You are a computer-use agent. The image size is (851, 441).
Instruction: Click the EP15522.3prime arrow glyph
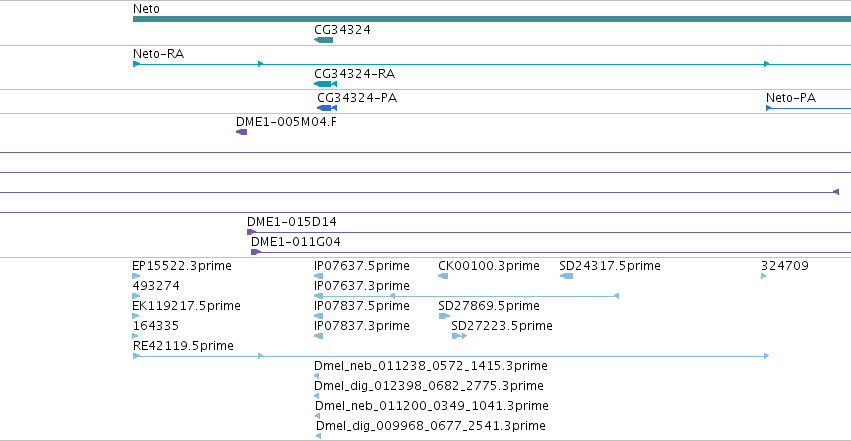tap(136, 276)
